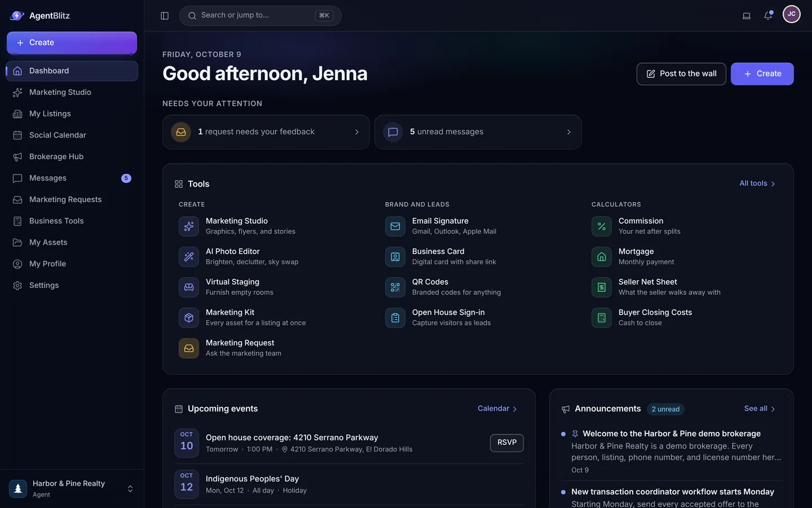812x508 pixels.
Task: Click the Marketing Studio tool icon
Action: pyautogui.click(x=189, y=226)
